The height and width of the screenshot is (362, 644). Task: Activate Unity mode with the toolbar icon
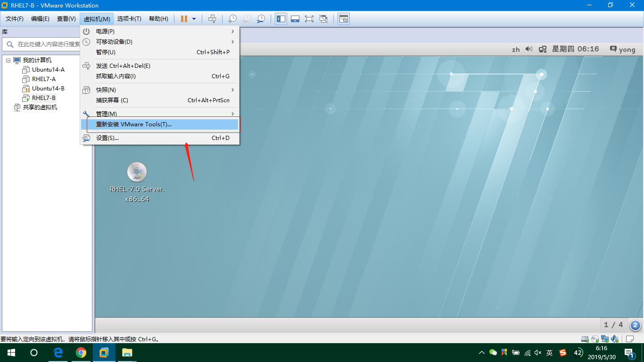point(323,19)
